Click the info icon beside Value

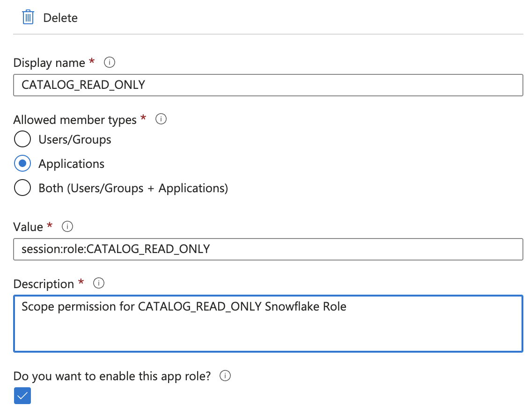tap(67, 227)
